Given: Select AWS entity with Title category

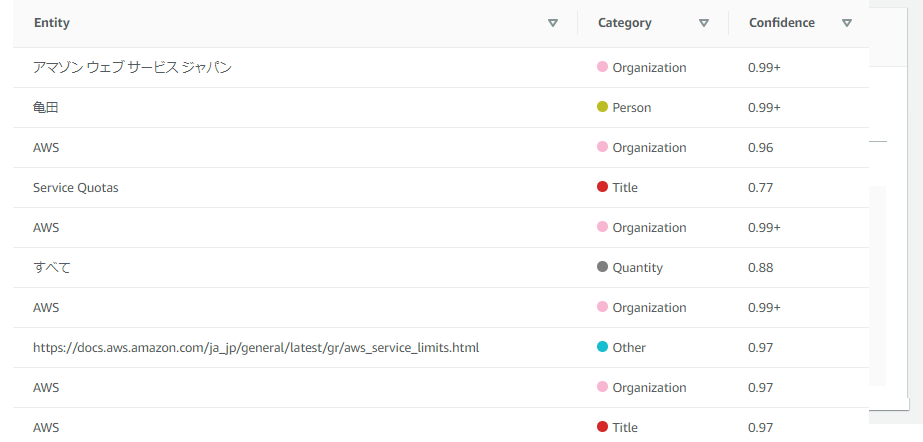Looking at the screenshot, I should 46,428.
